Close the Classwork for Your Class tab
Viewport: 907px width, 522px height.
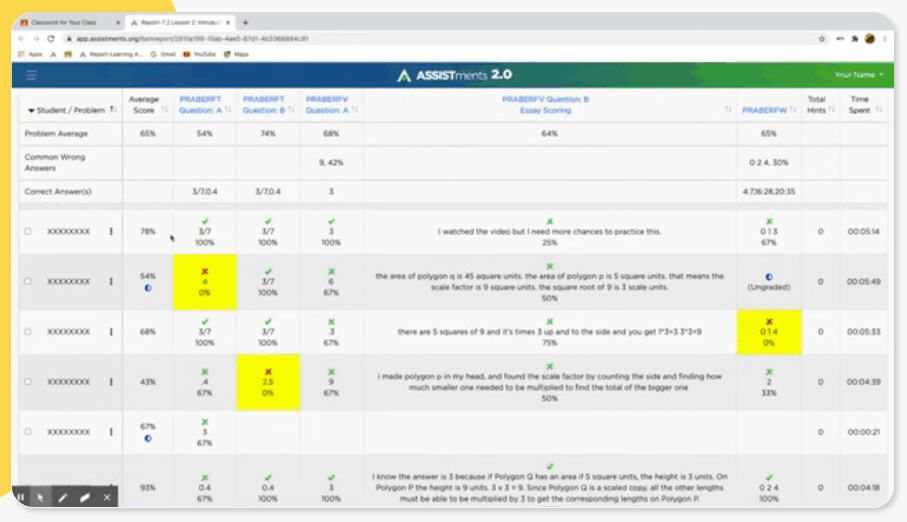tap(117, 23)
